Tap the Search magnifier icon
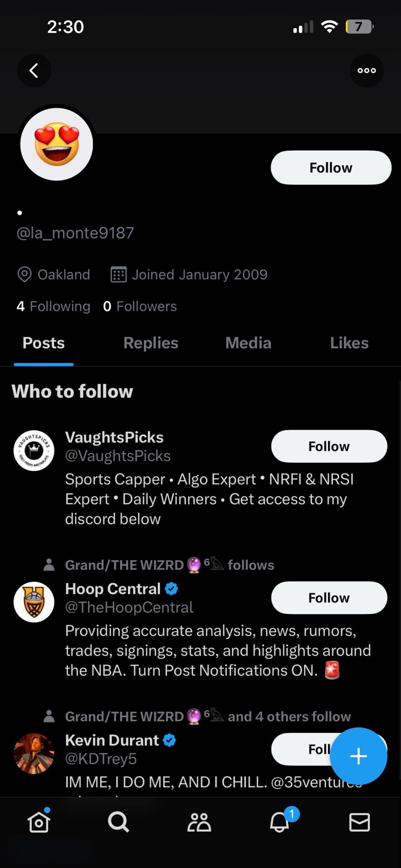 pyautogui.click(x=118, y=822)
